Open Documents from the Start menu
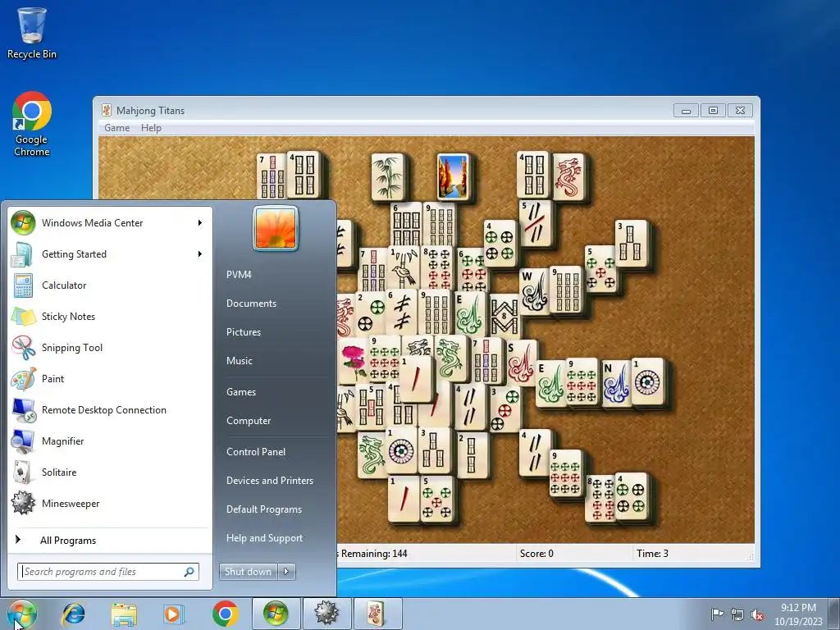 click(x=251, y=304)
